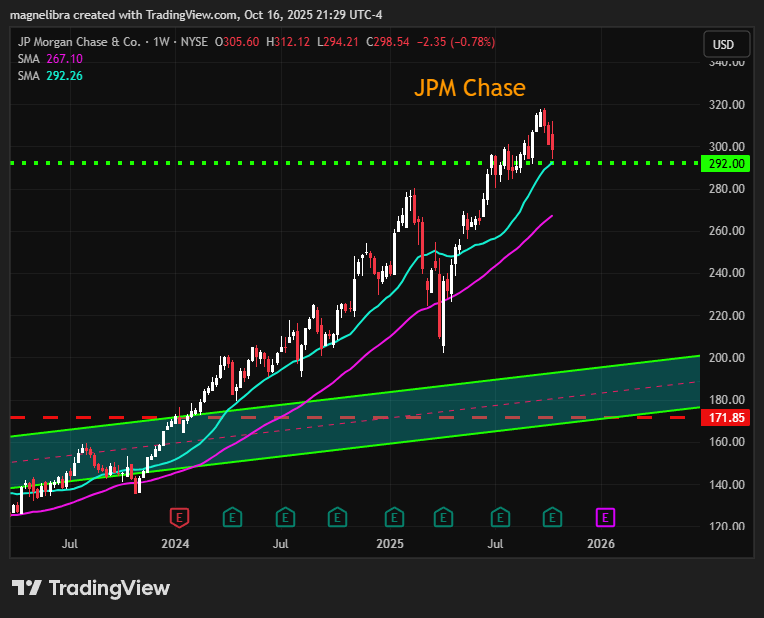Open the USD currency selector
This screenshot has width=764, height=618.
pyautogui.click(x=726, y=44)
